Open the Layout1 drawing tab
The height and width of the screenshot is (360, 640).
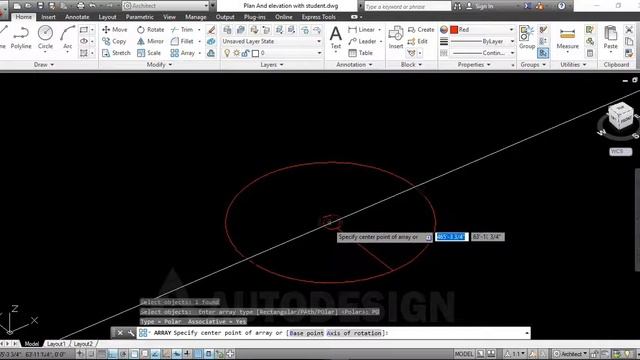[x=56, y=344]
